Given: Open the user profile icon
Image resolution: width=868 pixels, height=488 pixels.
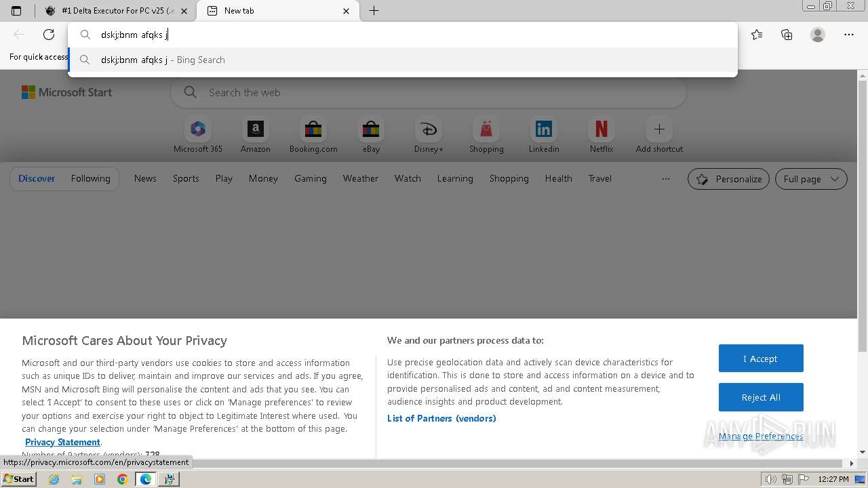Looking at the screenshot, I should point(818,35).
